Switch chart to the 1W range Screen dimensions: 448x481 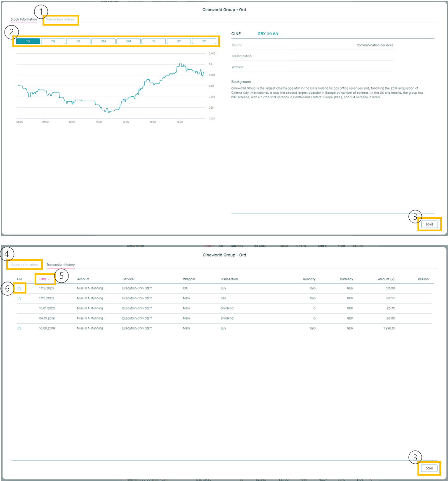click(53, 41)
